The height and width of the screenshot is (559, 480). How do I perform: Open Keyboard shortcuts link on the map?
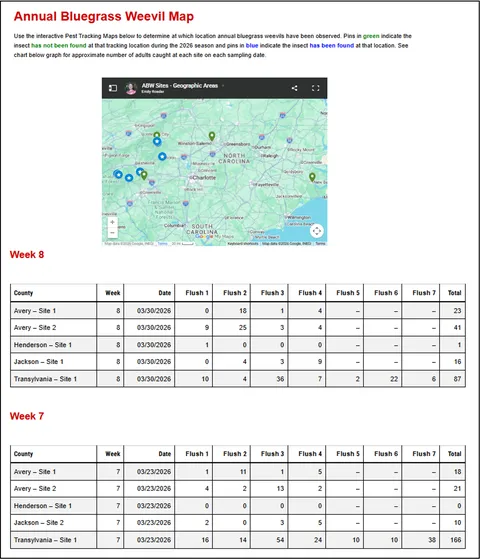243,243
